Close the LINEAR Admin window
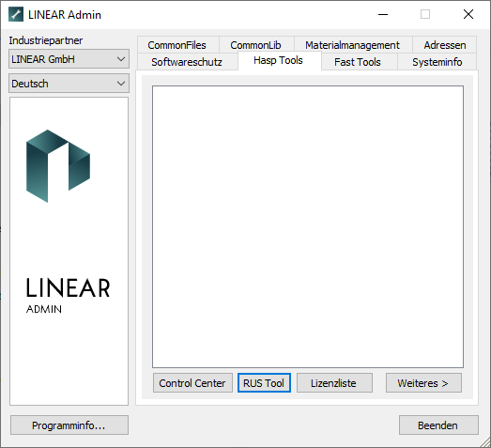491x448 pixels. click(x=468, y=14)
